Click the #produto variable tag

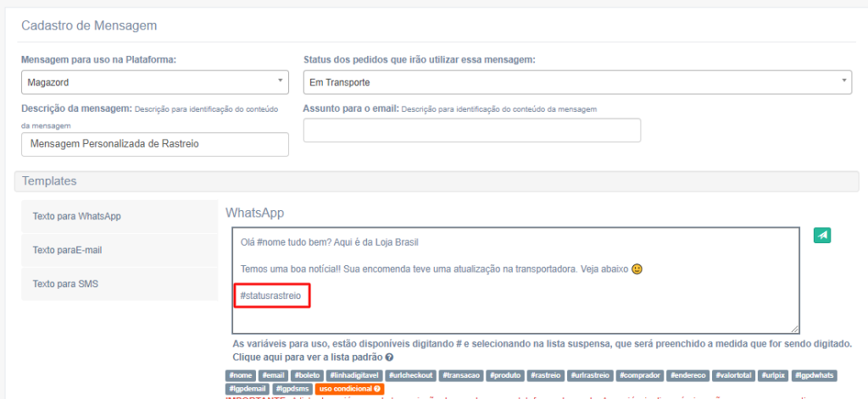click(x=505, y=376)
